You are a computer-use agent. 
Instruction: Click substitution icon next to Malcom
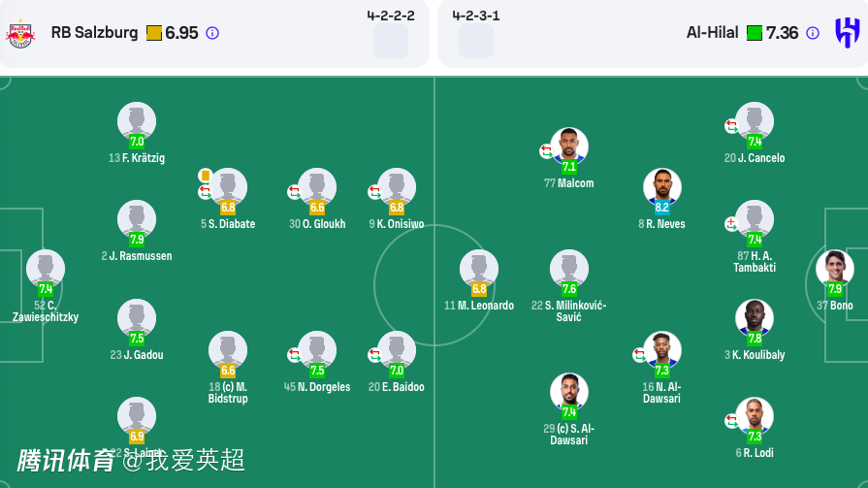[x=546, y=151]
